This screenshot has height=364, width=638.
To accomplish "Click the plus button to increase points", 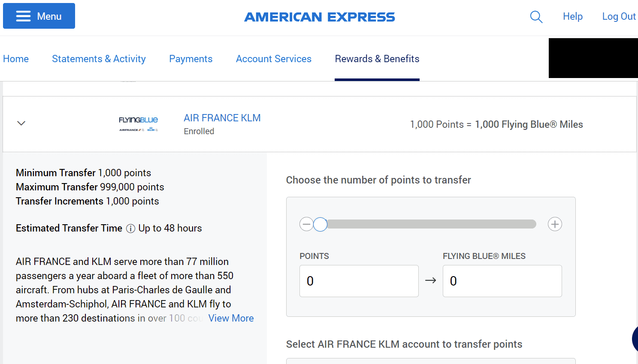I will [555, 224].
